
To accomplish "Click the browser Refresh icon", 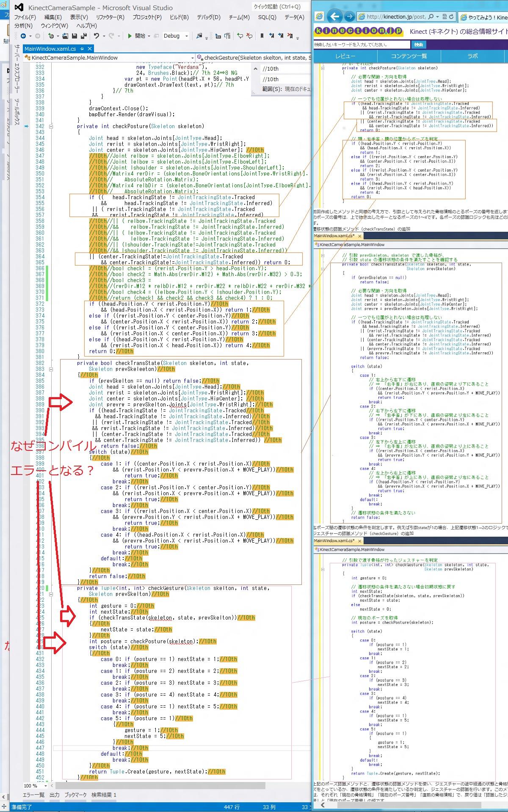I will coord(451,16).
